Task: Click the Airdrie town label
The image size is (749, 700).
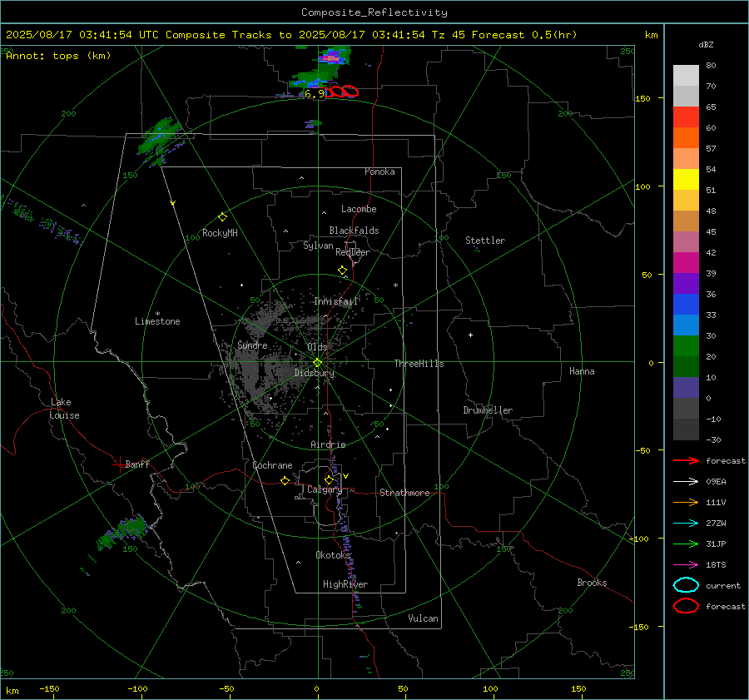Action: pos(328,444)
